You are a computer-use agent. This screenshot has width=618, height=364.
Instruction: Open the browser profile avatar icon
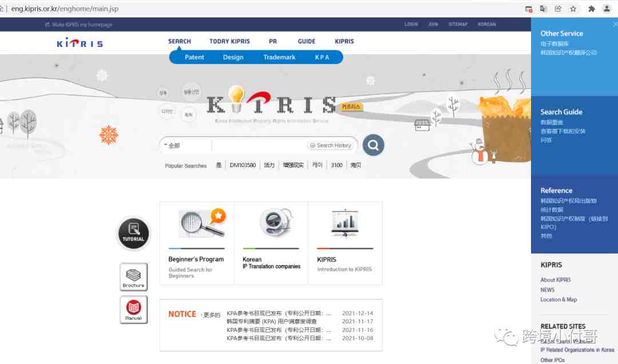coord(607,9)
